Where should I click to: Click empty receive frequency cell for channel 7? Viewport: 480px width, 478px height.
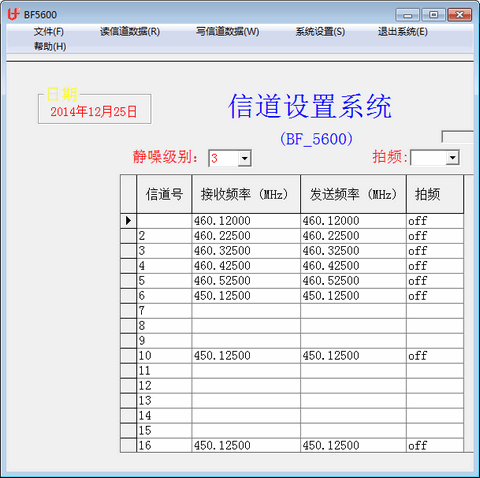point(246,311)
